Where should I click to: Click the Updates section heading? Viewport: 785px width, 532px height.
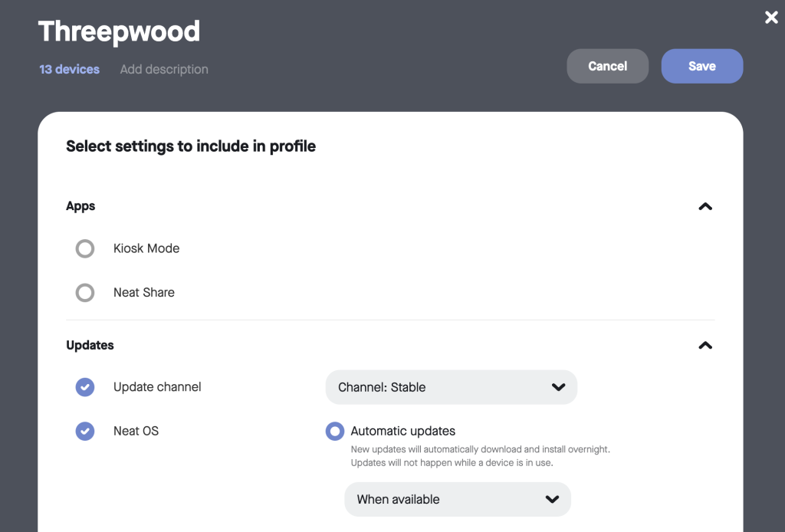(90, 345)
